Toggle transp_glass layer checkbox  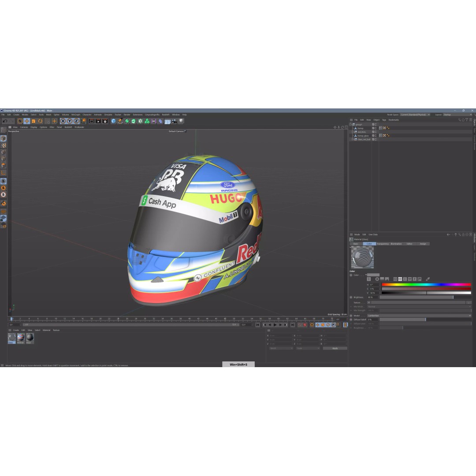coord(373,136)
